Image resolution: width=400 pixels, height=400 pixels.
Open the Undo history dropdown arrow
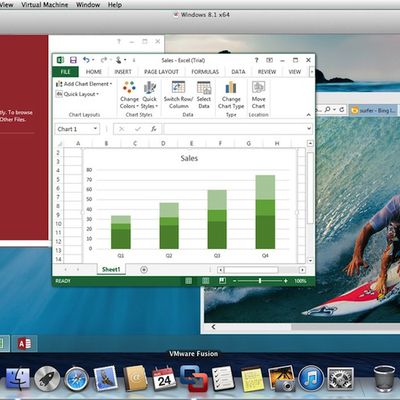point(93,60)
